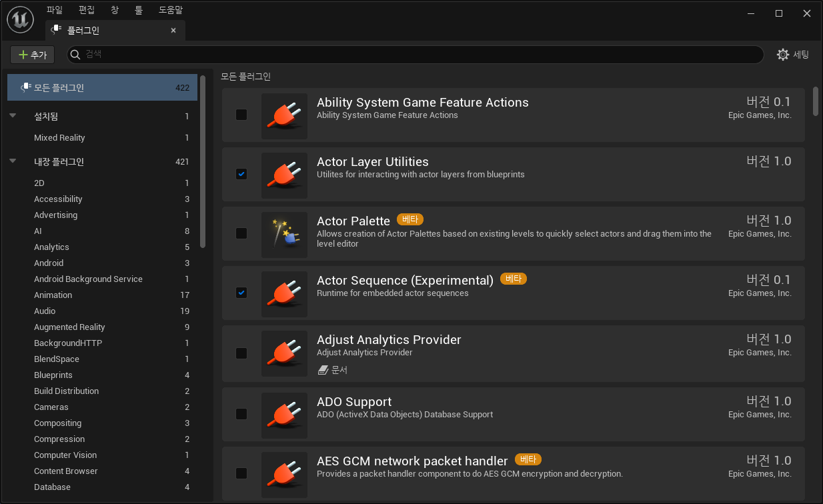Disable the Actor Sequence (Experimental) checkbox
This screenshot has height=504, width=823.
pos(241,293)
